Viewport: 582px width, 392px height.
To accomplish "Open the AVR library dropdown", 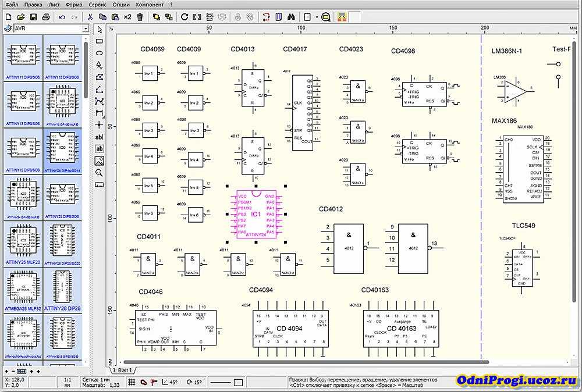I will pyautogui.click(x=86, y=28).
